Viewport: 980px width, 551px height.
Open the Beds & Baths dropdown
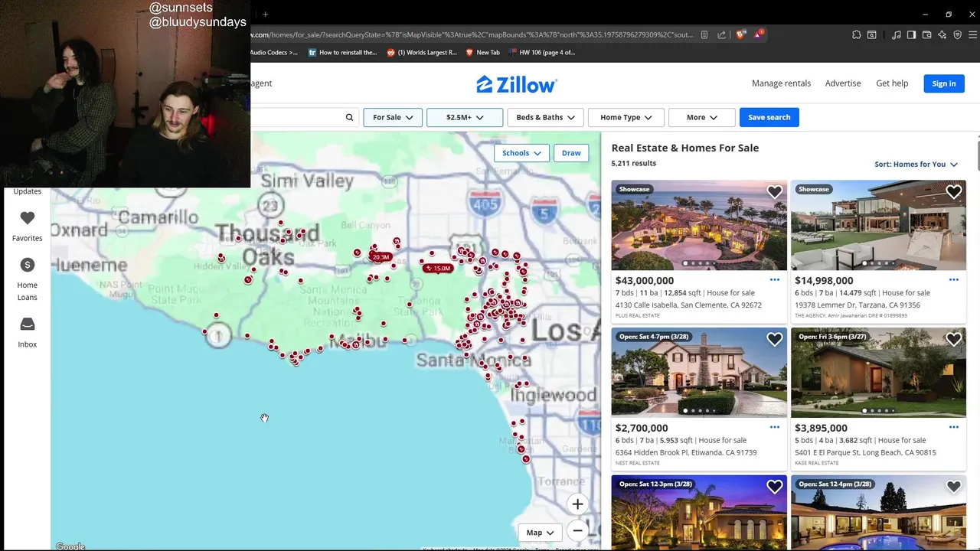point(545,117)
